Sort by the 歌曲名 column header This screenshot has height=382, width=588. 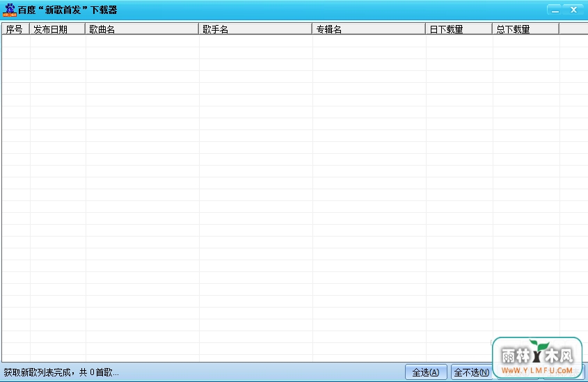pyautogui.click(x=142, y=29)
